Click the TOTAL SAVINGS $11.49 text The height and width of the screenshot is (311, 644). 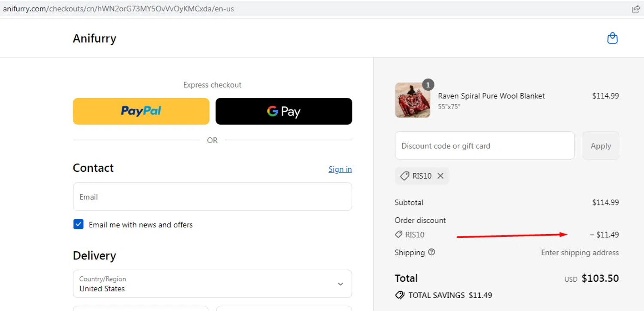click(450, 295)
